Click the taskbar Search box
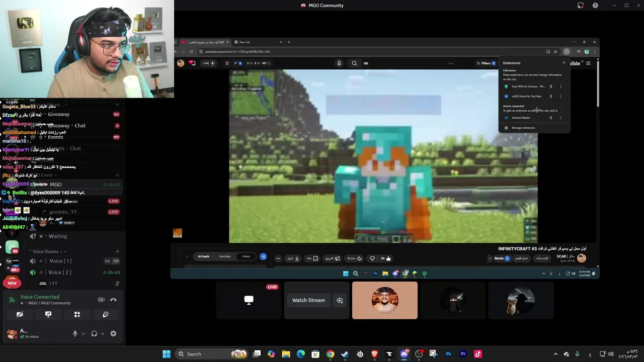This screenshot has height=362, width=644. [x=211, y=354]
